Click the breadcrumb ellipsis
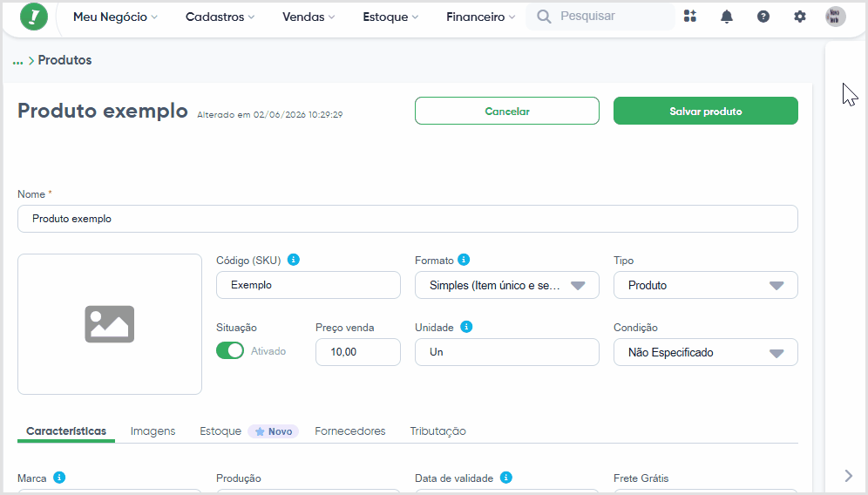Viewport: 868px width, 495px height. (17, 61)
